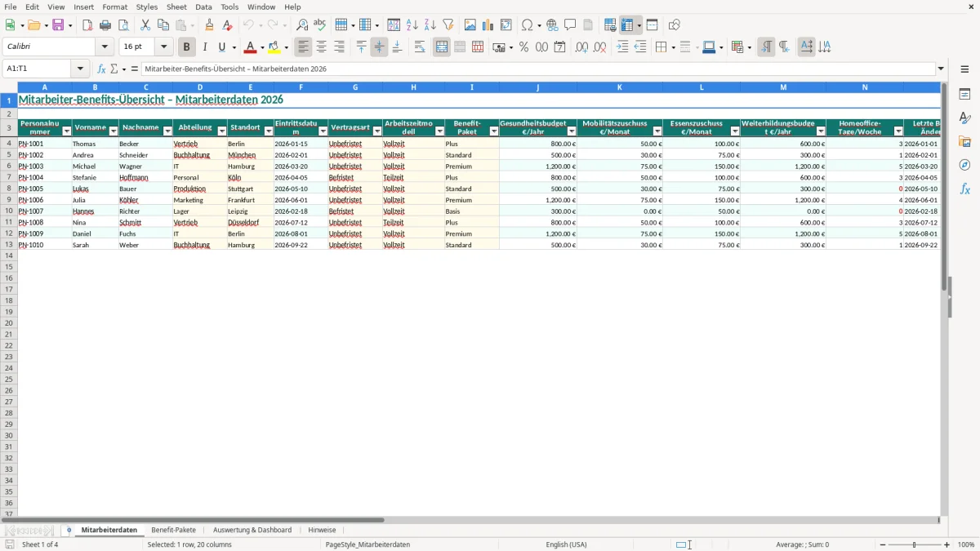This screenshot has height=551, width=980.
Task: Click the Spelling check icon
Action: [320, 25]
